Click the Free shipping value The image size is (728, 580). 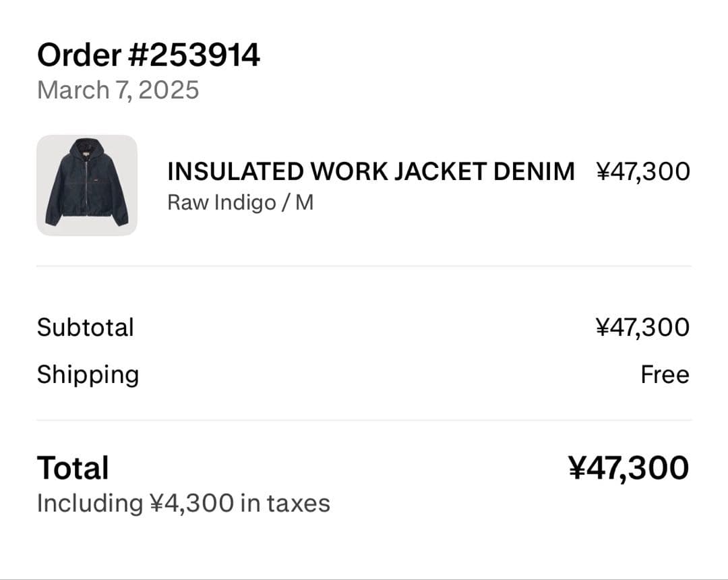pyautogui.click(x=665, y=375)
